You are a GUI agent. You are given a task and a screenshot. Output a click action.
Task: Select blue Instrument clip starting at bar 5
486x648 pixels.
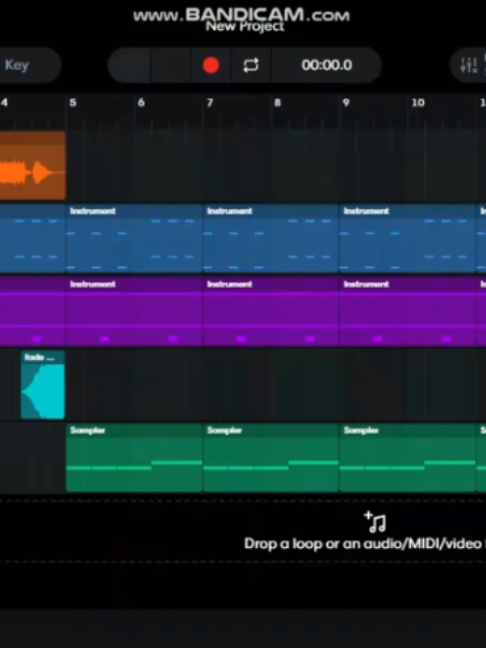(134, 238)
